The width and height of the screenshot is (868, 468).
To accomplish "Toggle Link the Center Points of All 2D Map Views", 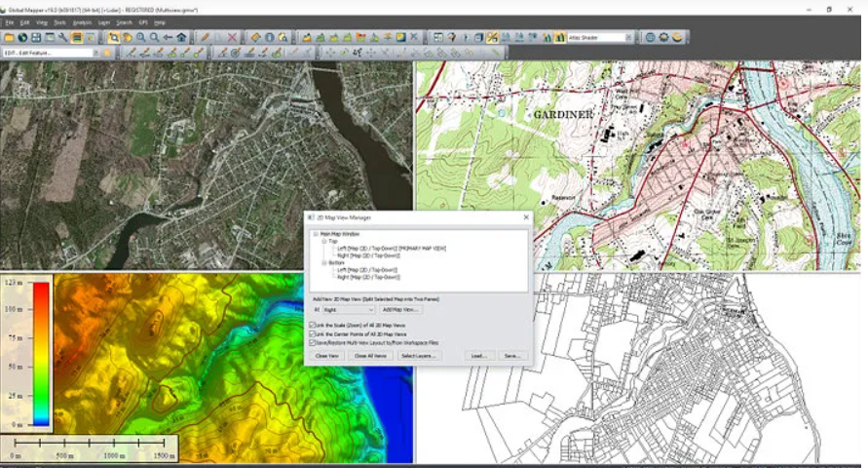I will pos(312,334).
